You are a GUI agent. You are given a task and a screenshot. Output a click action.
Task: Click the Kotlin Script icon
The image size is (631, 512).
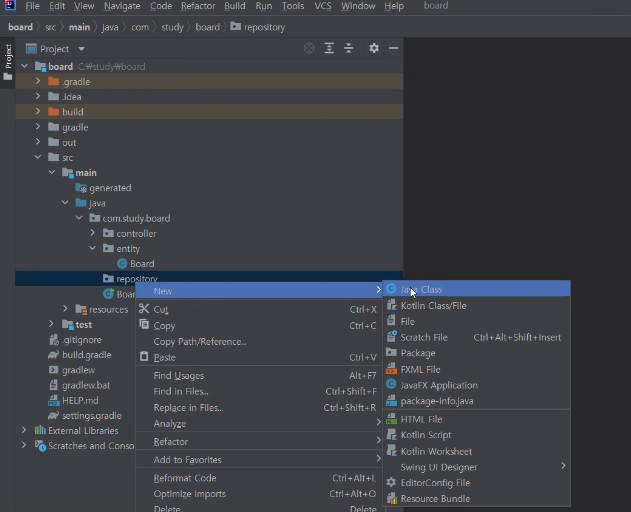(x=391, y=435)
